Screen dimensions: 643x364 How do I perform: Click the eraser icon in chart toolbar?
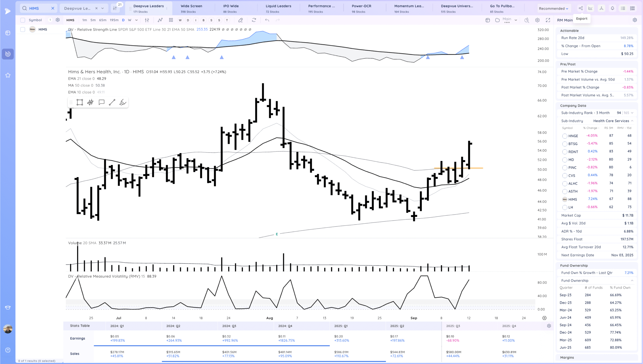coord(240,20)
